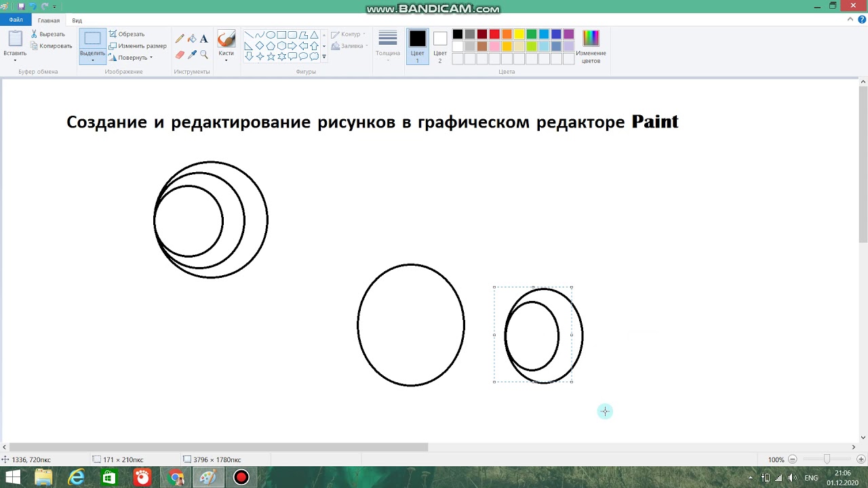Image resolution: width=868 pixels, height=488 pixels.
Task: Choose the Diamond shape
Action: tap(260, 46)
